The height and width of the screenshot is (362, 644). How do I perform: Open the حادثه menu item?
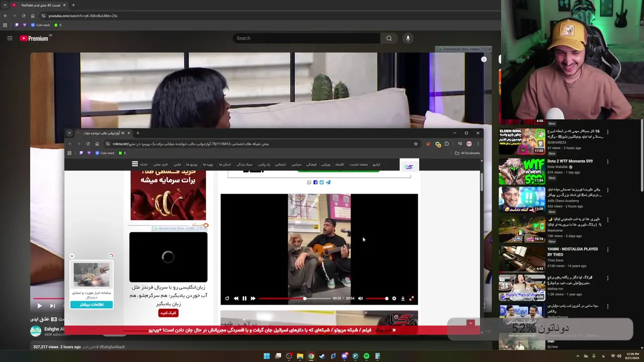pyautogui.click(x=144, y=164)
